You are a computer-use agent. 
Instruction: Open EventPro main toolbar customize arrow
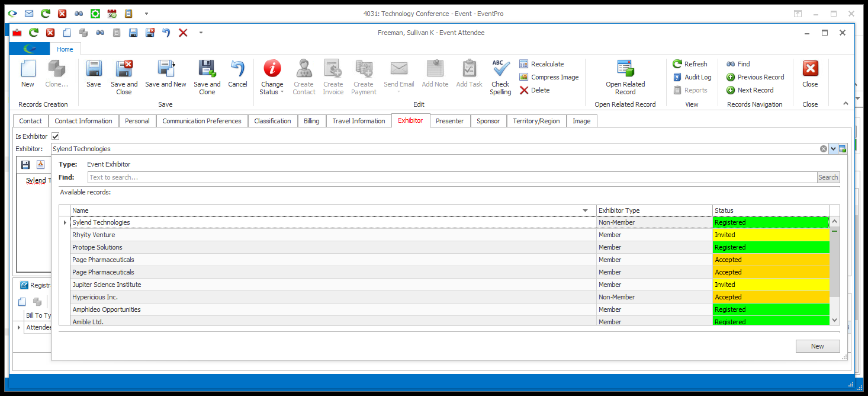(146, 13)
